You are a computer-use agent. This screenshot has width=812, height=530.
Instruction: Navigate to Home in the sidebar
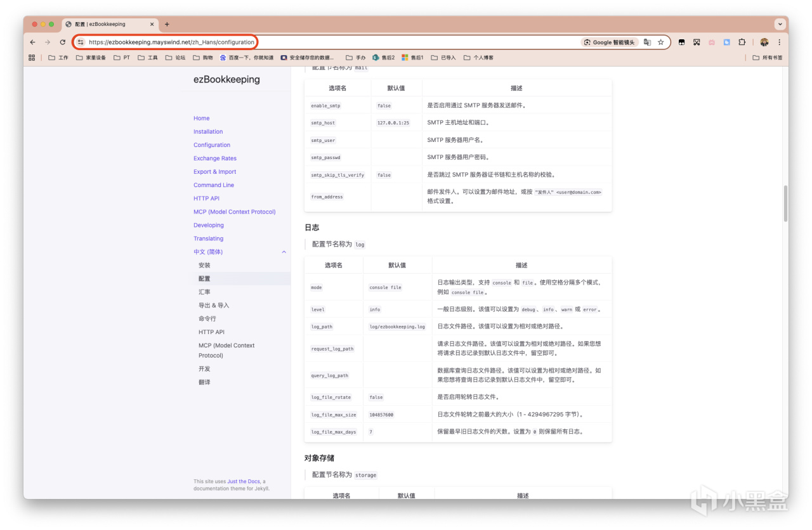202,119
